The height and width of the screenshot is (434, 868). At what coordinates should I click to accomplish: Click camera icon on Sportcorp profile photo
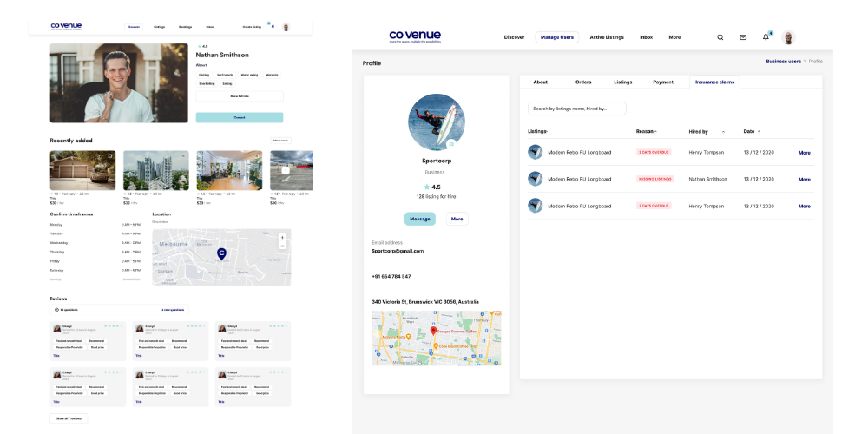(x=451, y=144)
